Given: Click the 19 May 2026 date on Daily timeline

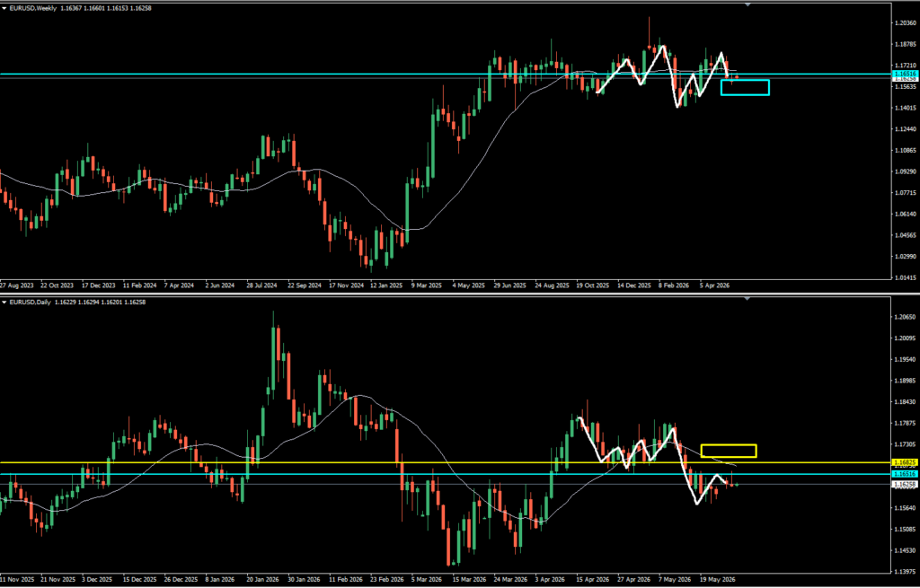Looking at the screenshot, I should [716, 579].
